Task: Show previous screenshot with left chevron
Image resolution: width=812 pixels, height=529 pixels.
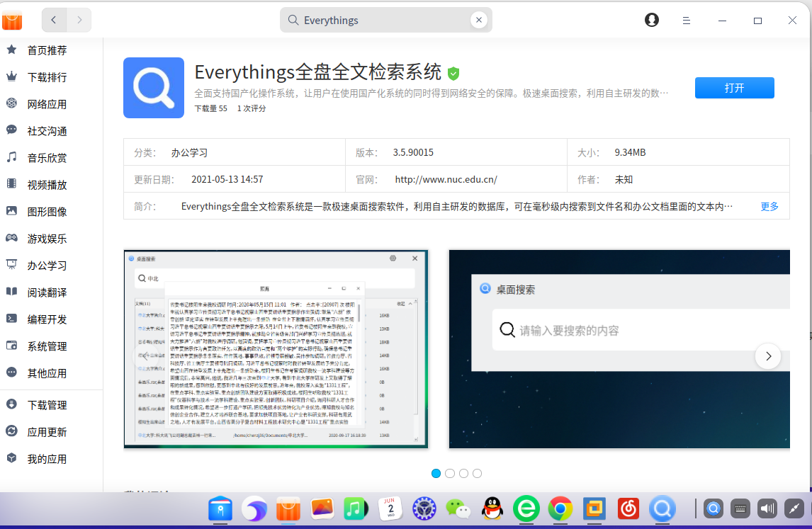Action: click(145, 356)
